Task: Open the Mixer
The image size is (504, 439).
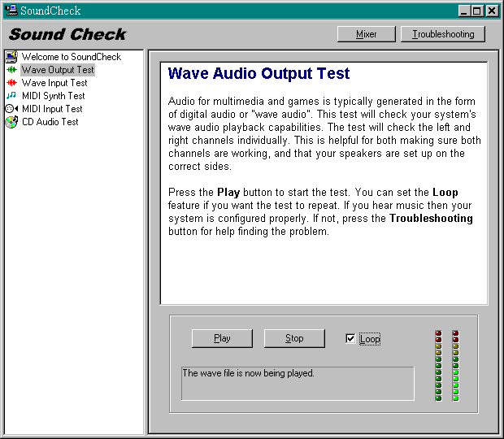Action: click(367, 34)
